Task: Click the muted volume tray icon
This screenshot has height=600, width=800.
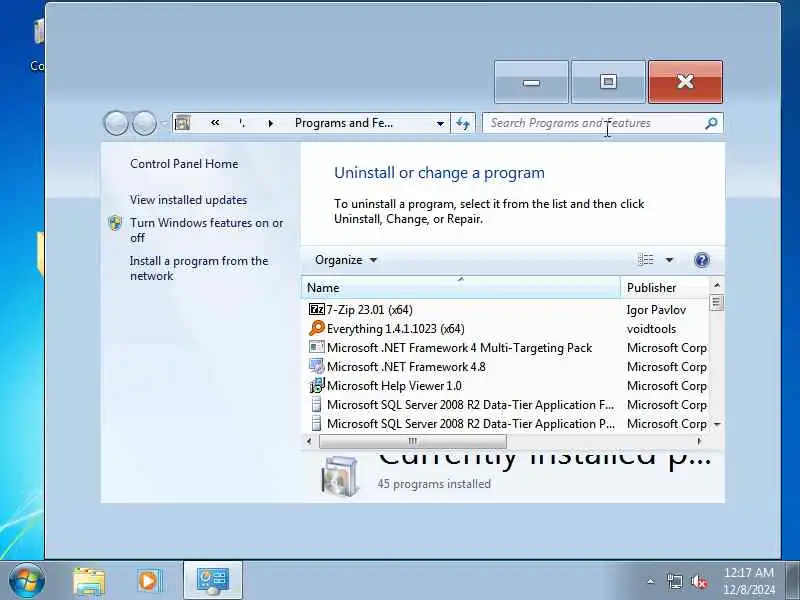Action: click(699, 581)
